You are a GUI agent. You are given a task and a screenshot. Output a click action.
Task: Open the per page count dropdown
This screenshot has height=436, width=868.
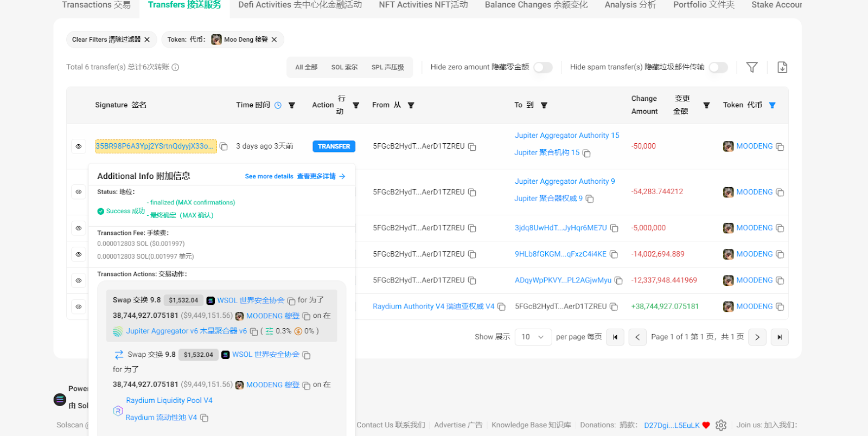pos(533,337)
